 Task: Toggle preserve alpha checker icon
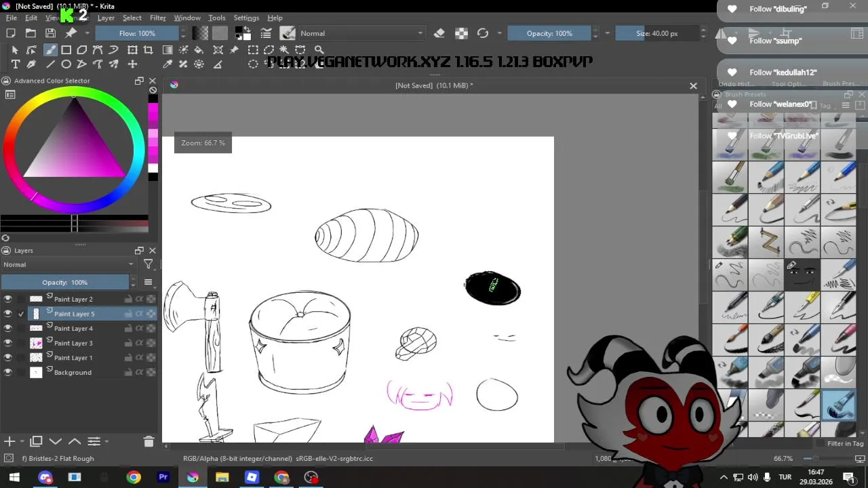pyautogui.click(x=461, y=33)
